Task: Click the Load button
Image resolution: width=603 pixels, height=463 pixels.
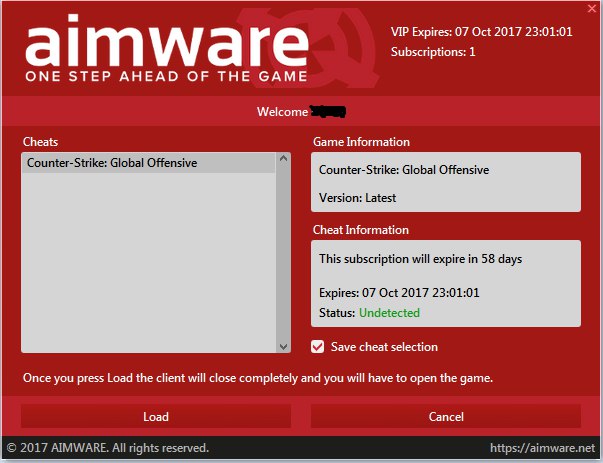Action: 156,416
